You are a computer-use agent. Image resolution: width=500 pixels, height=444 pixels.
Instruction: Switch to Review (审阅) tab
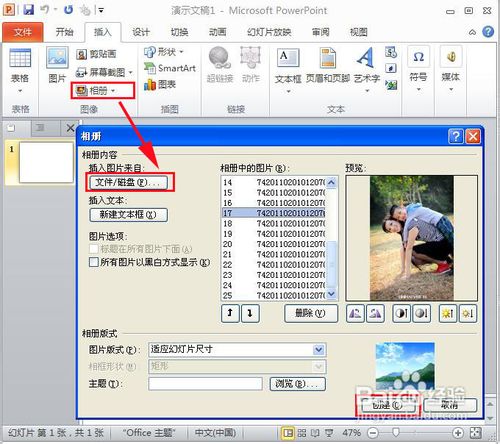[x=320, y=32]
